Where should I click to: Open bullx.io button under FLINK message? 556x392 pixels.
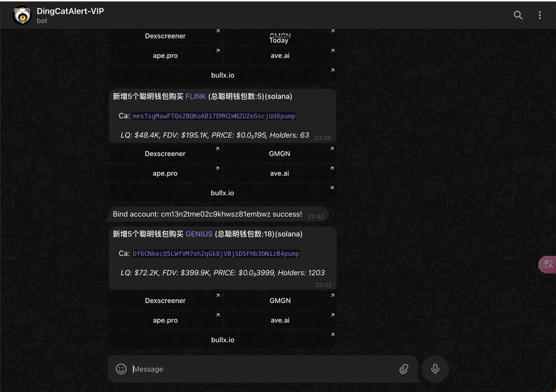(x=222, y=193)
